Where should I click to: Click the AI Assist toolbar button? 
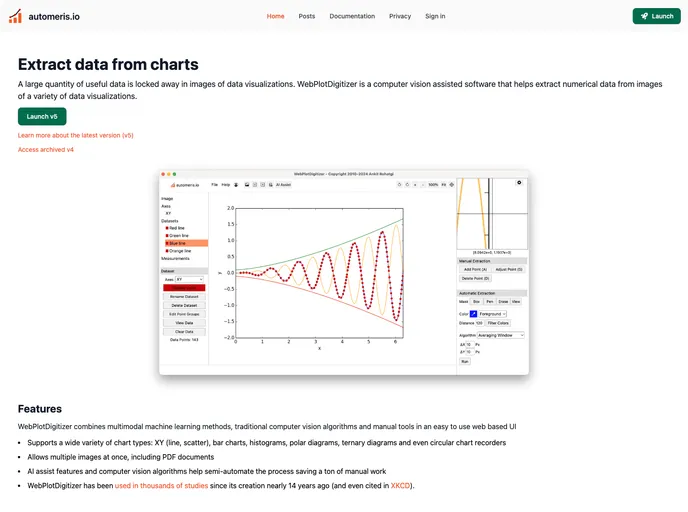pos(285,185)
